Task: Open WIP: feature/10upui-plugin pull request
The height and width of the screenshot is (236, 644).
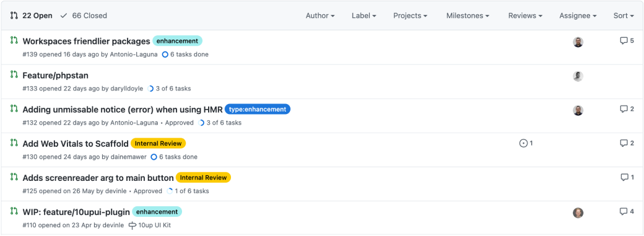Action: point(76,212)
